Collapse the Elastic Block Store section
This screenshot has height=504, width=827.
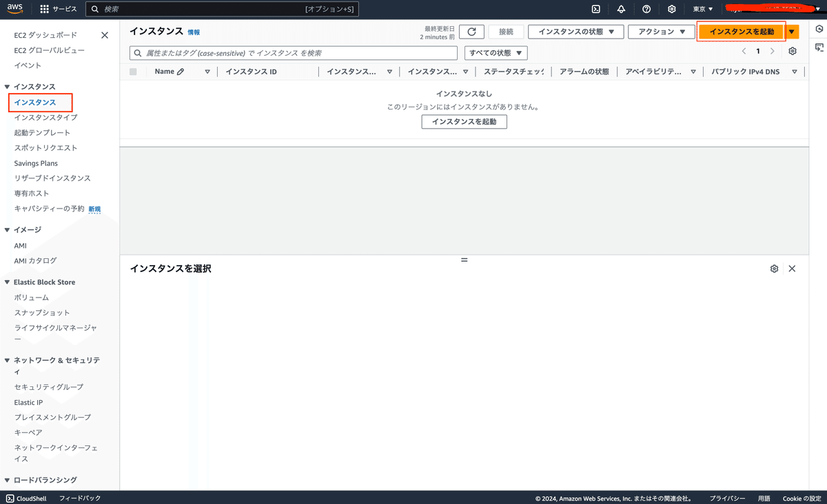(x=7, y=282)
